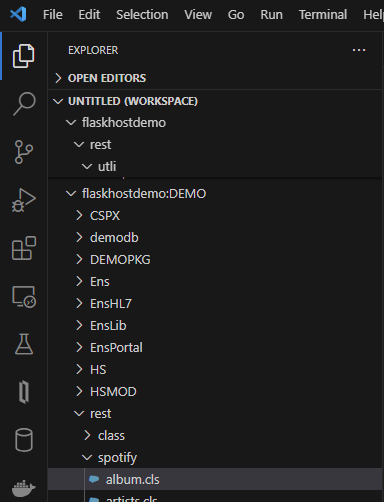384x502 pixels.
Task: Open the Testing flask icon
Action: point(24,344)
